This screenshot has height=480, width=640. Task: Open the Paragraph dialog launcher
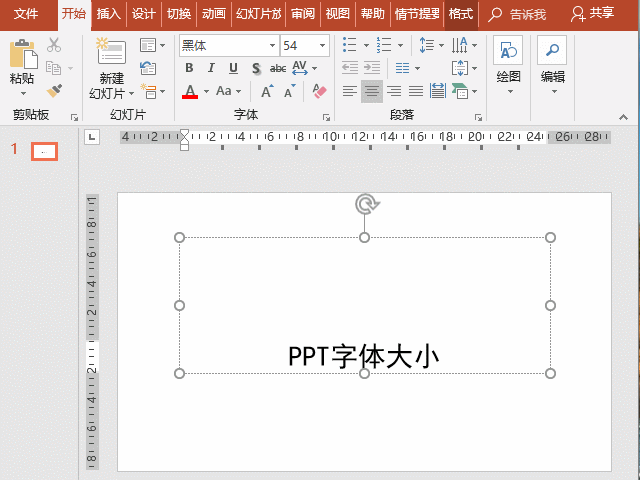(x=478, y=118)
